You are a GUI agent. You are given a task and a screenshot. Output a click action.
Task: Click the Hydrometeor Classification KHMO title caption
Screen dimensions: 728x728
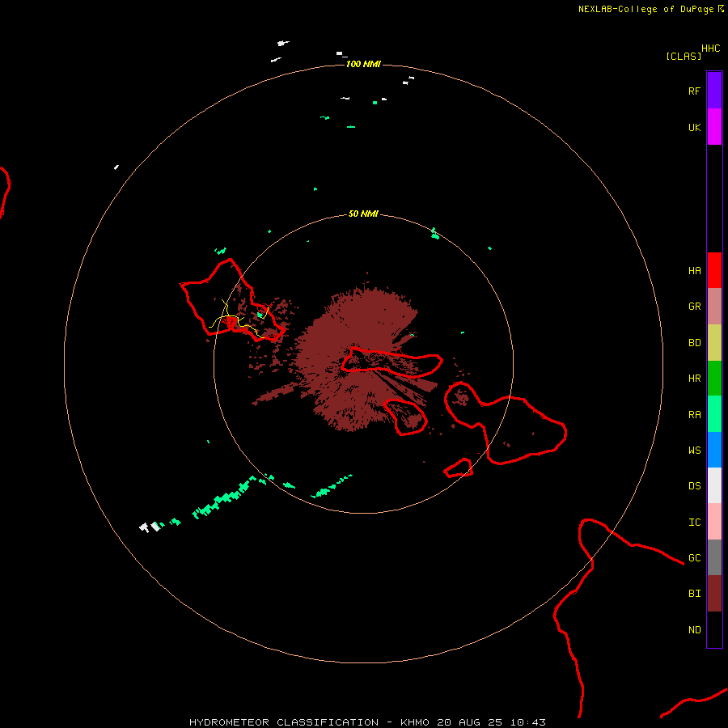pos(367,722)
